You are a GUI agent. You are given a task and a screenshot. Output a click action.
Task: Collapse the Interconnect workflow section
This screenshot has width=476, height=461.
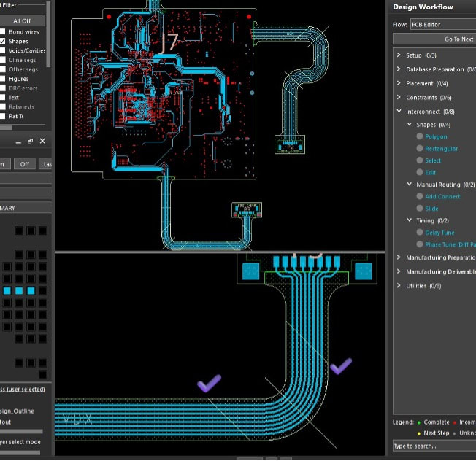tap(398, 112)
